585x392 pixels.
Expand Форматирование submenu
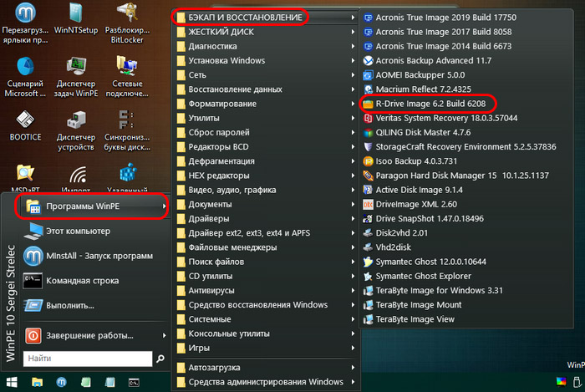click(x=266, y=104)
